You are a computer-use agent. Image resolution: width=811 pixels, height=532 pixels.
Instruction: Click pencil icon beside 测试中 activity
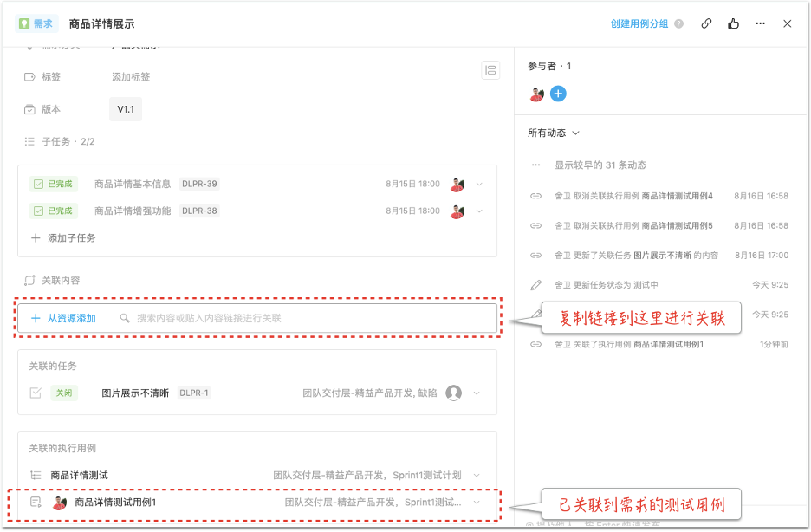pos(535,285)
